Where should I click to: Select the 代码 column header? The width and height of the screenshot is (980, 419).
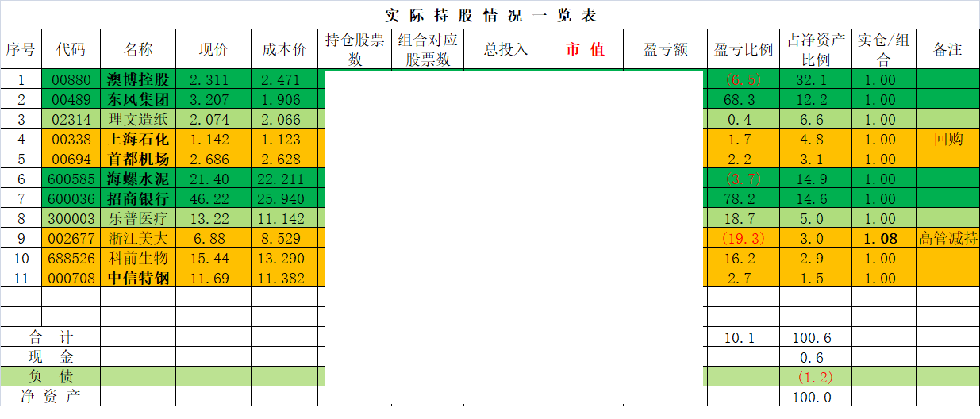pos(71,50)
